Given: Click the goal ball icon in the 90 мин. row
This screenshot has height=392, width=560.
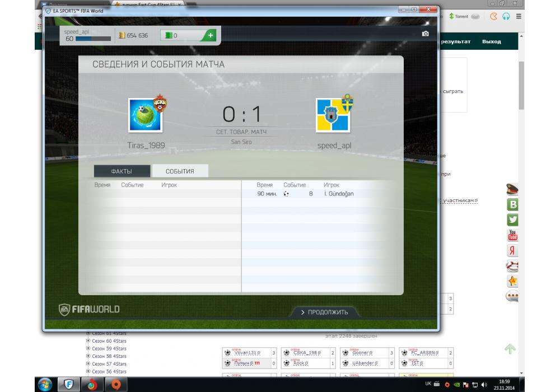Looking at the screenshot, I should pos(286,194).
